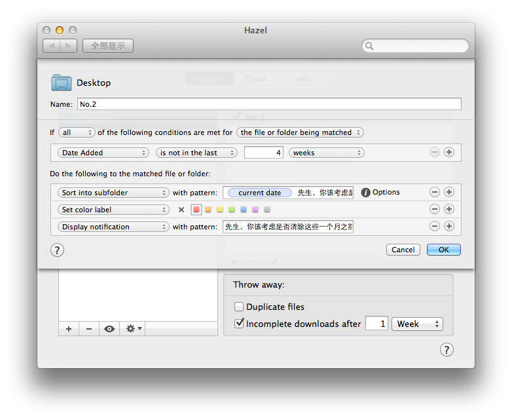Select the green color label
The width and height of the screenshot is (512, 420).
point(232,210)
